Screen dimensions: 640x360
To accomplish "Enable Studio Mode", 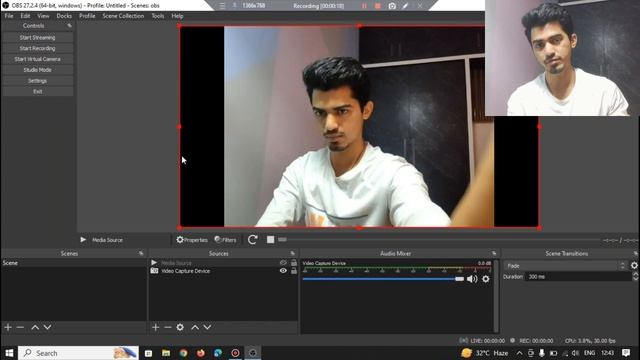I will coord(38,70).
